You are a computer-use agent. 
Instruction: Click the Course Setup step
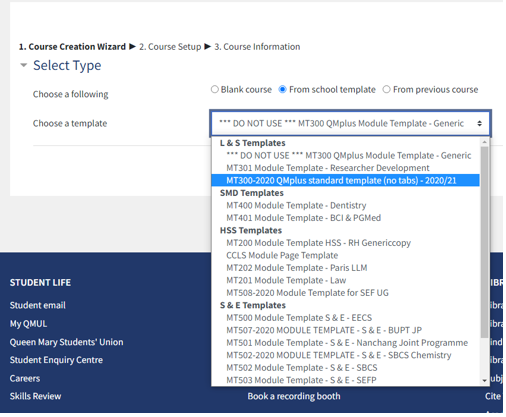170,47
